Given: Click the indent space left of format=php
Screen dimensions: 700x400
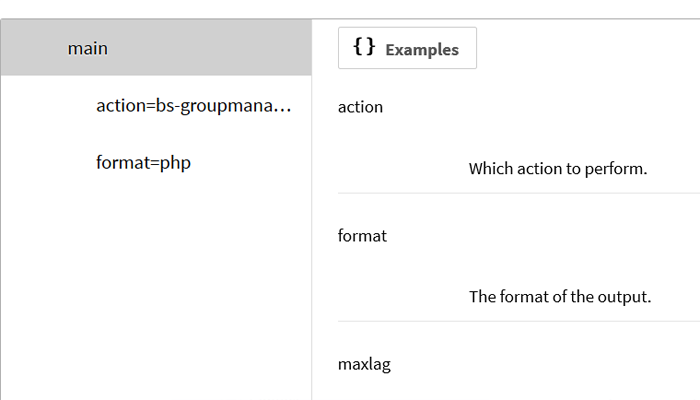Looking at the screenshot, I should 48,162.
